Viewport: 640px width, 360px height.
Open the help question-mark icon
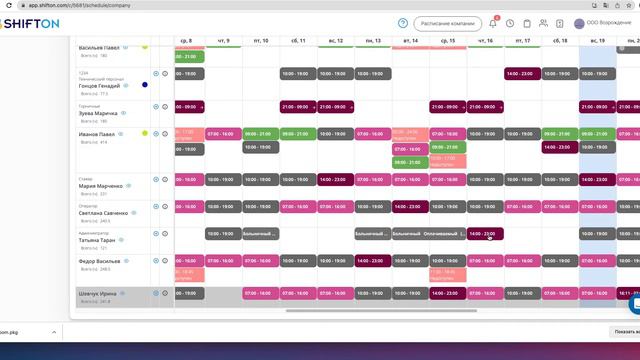tap(402, 23)
